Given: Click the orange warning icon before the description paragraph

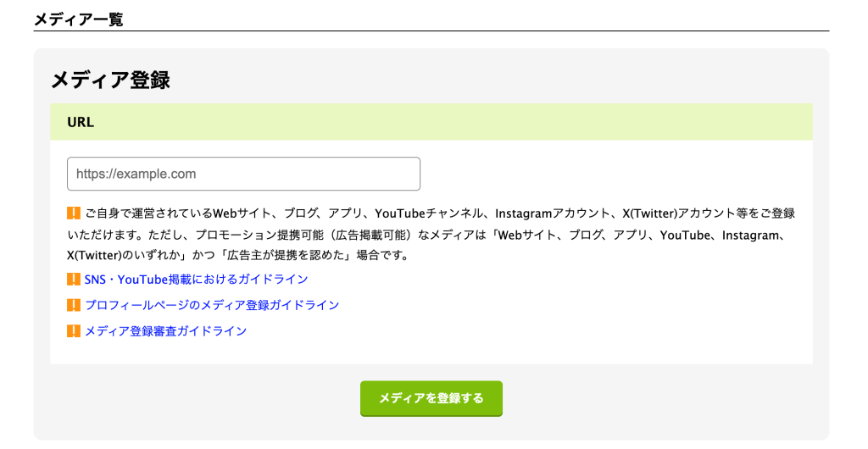Looking at the screenshot, I should click(74, 213).
